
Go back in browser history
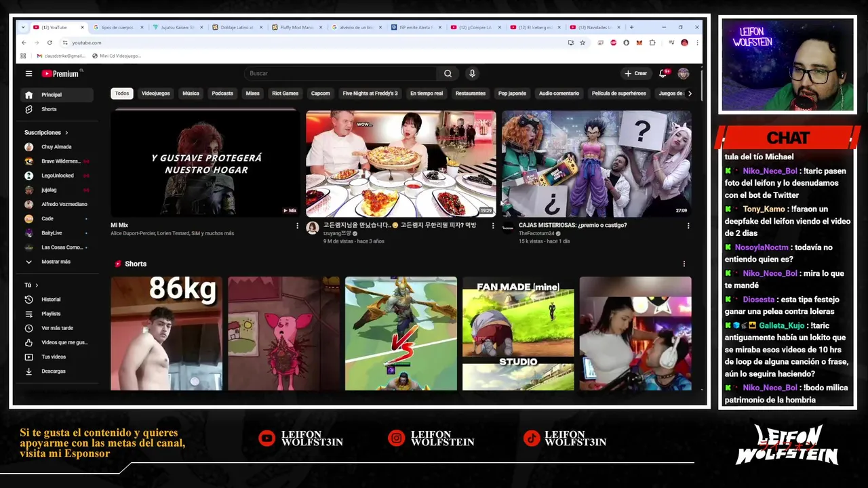[x=23, y=43]
